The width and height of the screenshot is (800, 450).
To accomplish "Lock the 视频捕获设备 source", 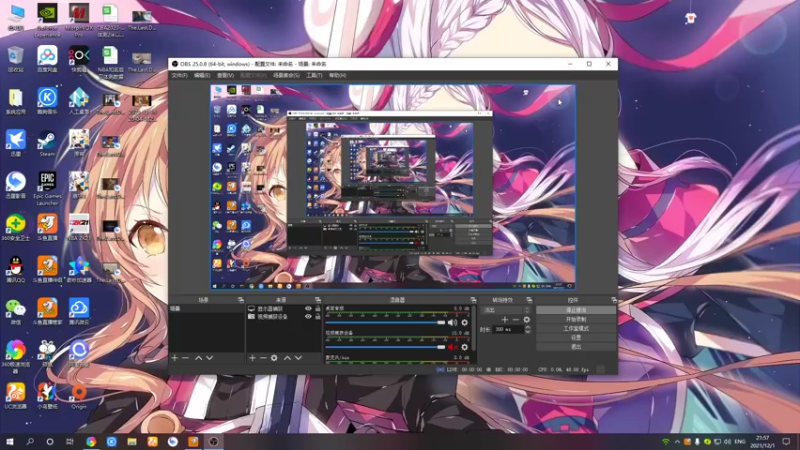I will click(x=318, y=316).
